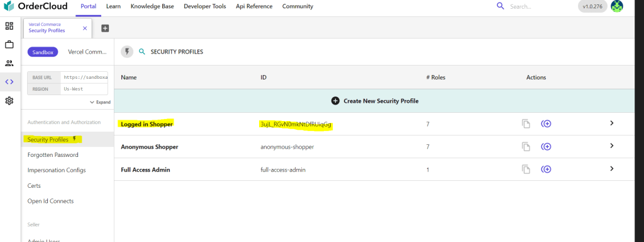Add a new tab with plus icon
This screenshot has height=242, width=644.
point(105,28)
